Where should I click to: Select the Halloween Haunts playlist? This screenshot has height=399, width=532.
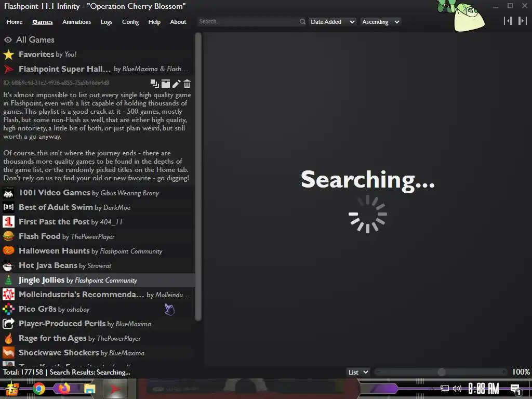(97, 251)
